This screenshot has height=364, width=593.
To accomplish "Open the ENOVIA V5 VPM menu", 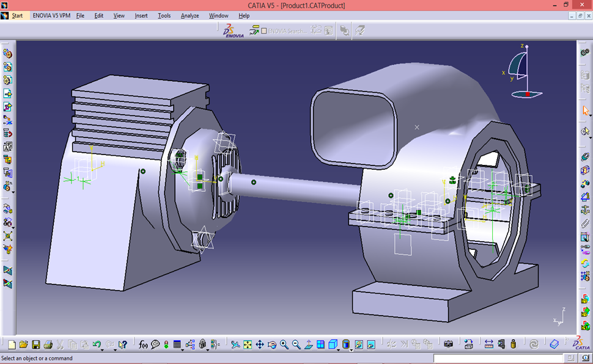I will (x=51, y=15).
